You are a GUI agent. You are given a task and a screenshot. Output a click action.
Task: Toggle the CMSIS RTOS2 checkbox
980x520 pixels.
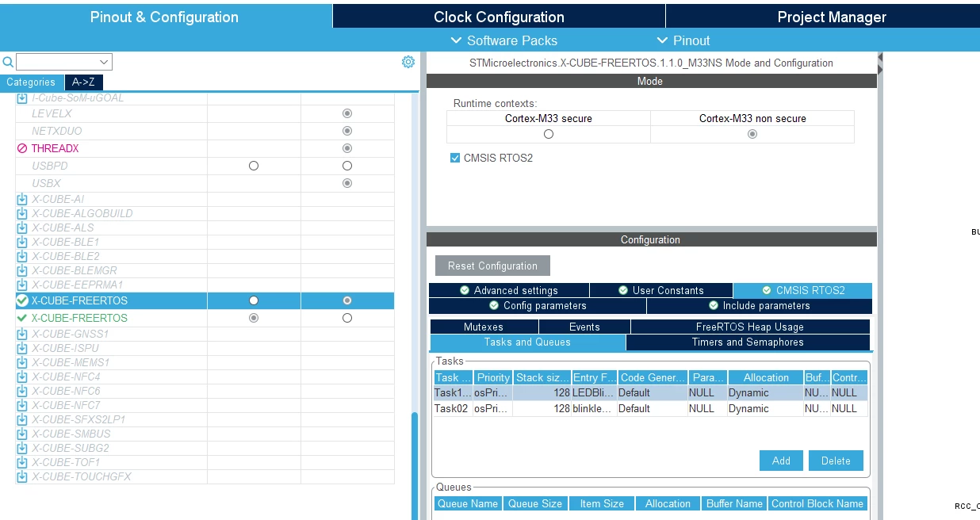pos(455,158)
